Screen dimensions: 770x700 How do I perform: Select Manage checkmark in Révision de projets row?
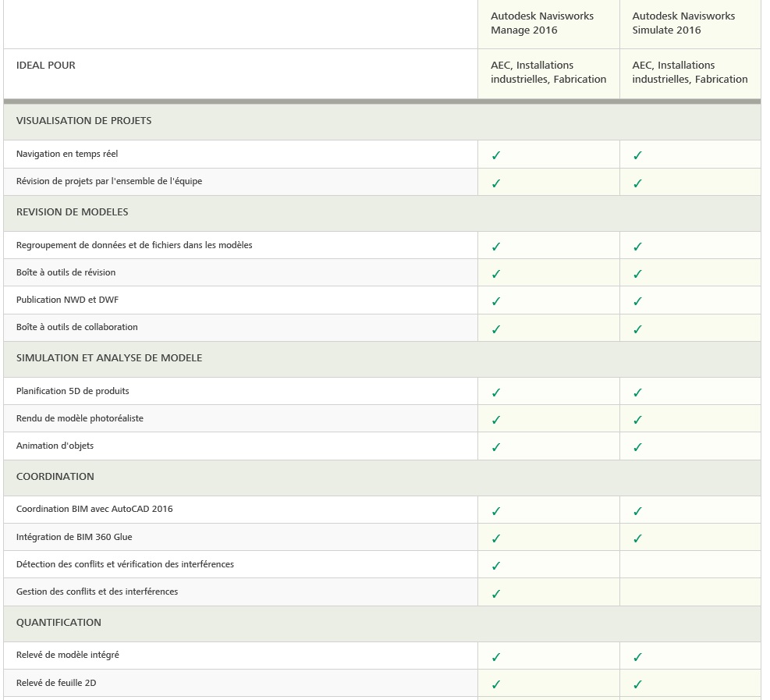pos(496,183)
